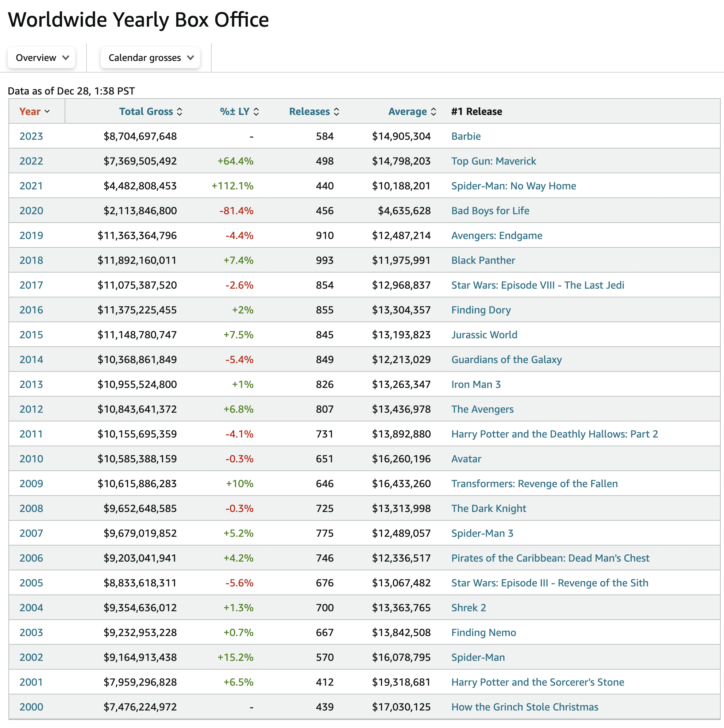Open Star Wars: The Last Jedi link

[x=538, y=285]
